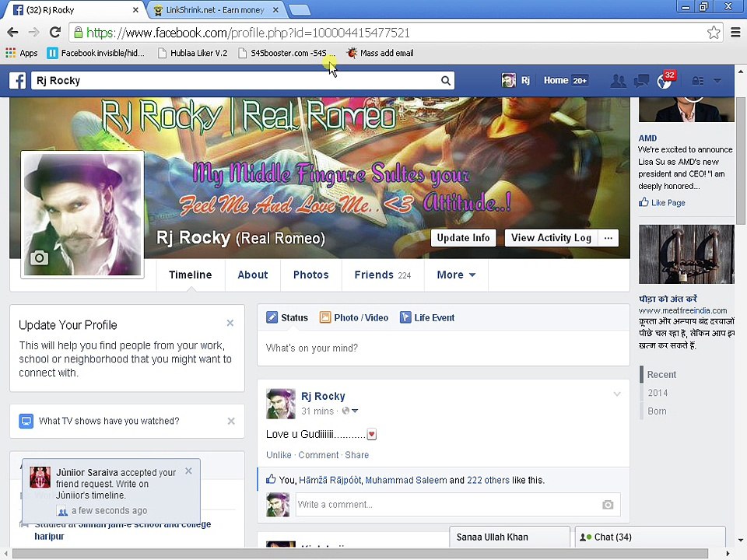Screen dimensions: 747x560
Task: Open the Hublaa Liker V.2 bookmark
Action: 193,53
